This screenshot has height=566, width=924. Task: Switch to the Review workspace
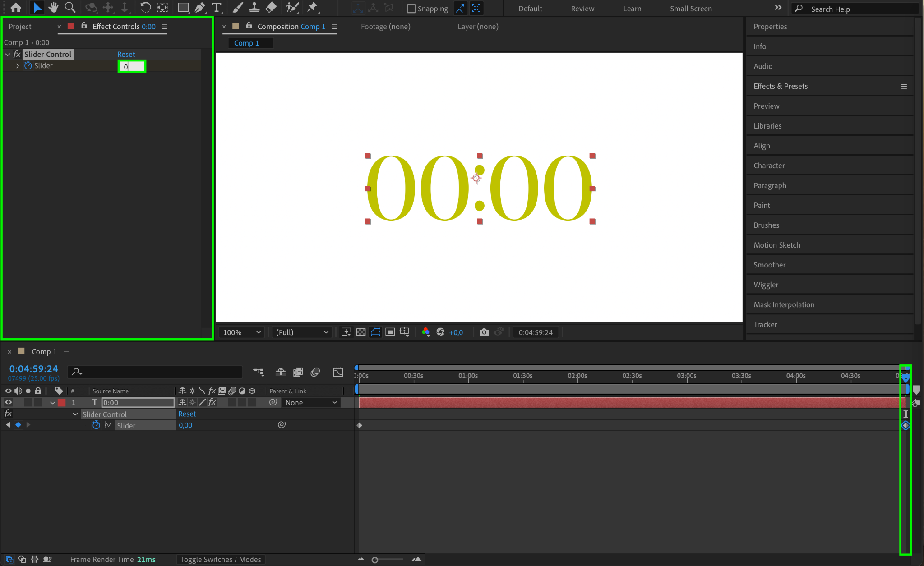582,9
